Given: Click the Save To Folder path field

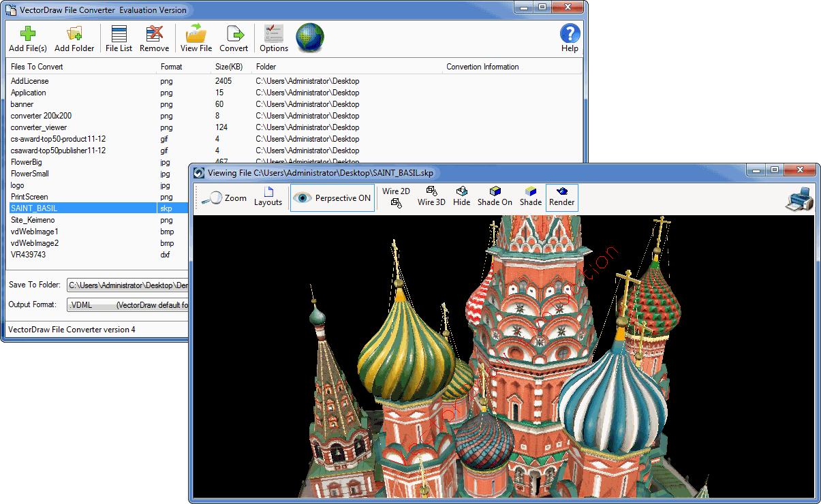Looking at the screenshot, I should (127, 285).
